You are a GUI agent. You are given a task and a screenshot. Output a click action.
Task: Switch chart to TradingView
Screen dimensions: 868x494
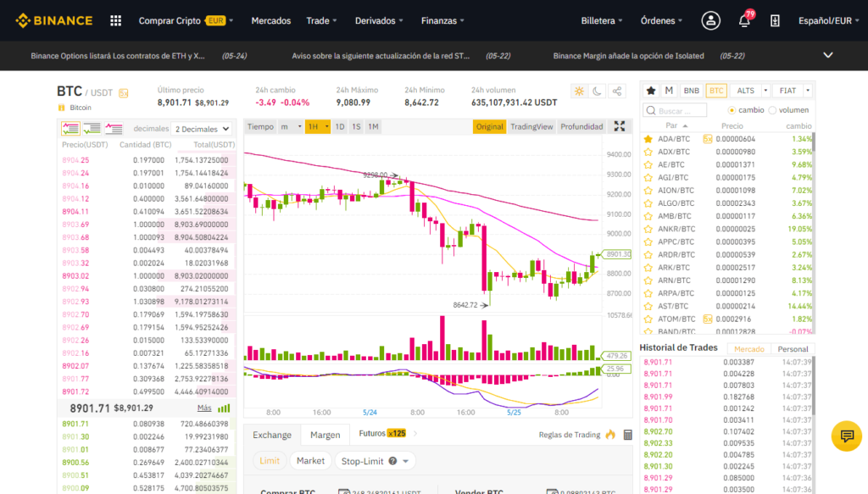pyautogui.click(x=531, y=127)
